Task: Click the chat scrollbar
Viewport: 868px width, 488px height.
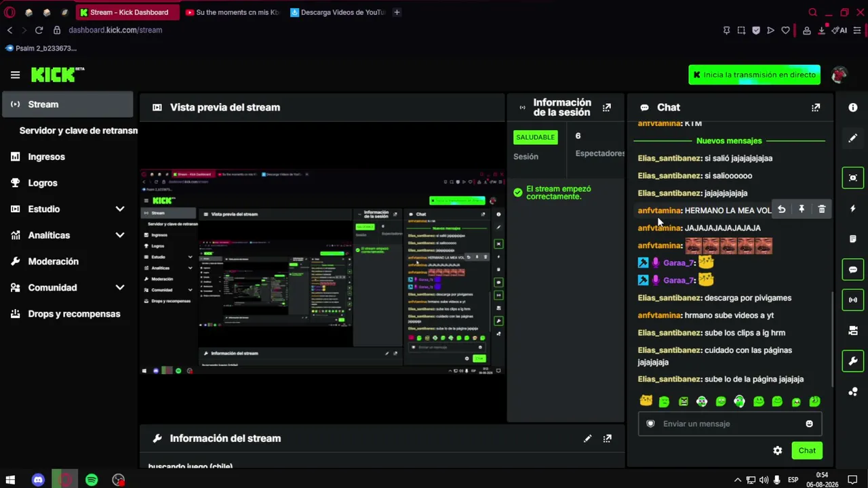Action: tap(833, 339)
